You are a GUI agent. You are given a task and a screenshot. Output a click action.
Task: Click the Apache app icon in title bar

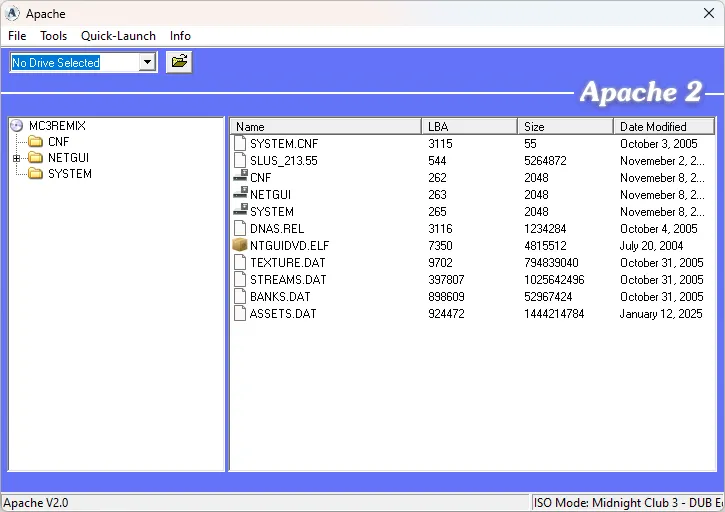pyautogui.click(x=12, y=13)
